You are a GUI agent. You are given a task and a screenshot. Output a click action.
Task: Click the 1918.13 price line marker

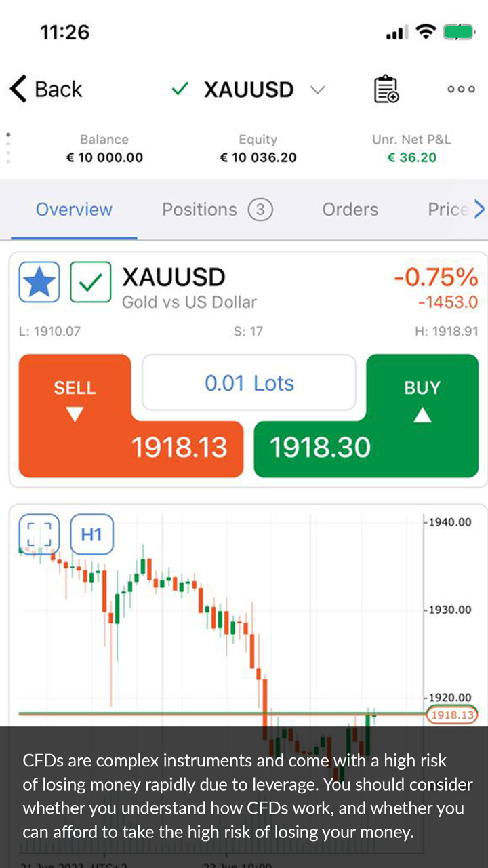(452, 715)
